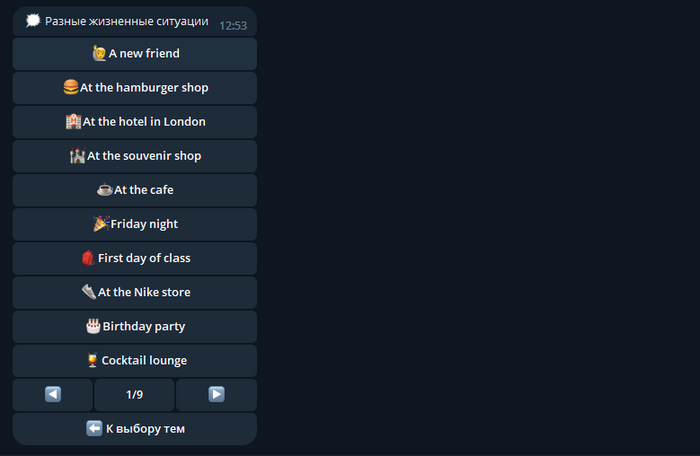The width and height of the screenshot is (700, 456).
Task: Click the cocktail glass emoji icon
Action: (x=92, y=360)
